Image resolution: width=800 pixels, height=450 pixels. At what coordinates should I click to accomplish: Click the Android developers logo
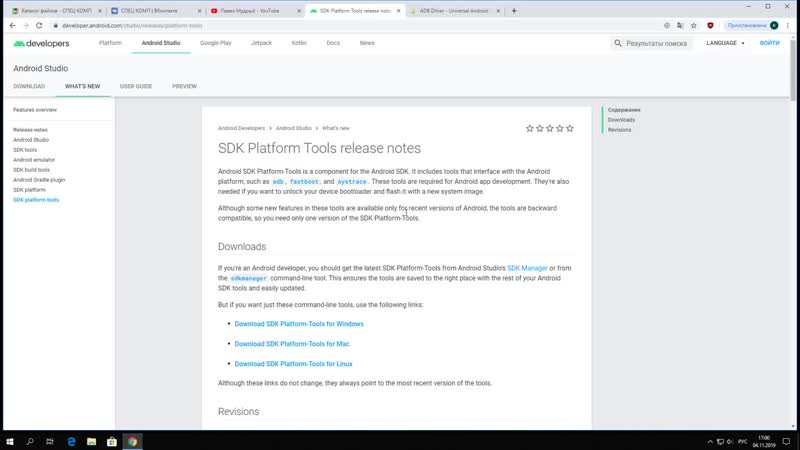41,44
